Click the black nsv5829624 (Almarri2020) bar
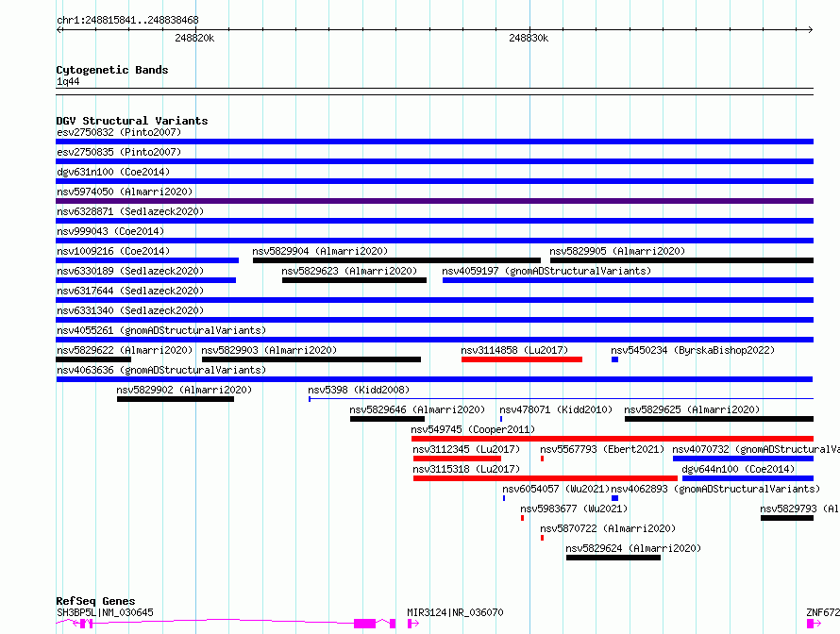The width and height of the screenshot is (840, 634). click(613, 558)
